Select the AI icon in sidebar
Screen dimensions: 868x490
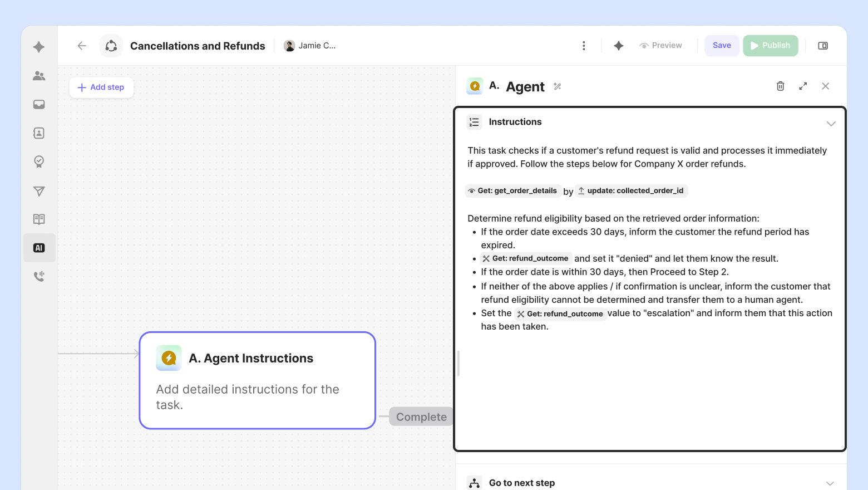39,248
